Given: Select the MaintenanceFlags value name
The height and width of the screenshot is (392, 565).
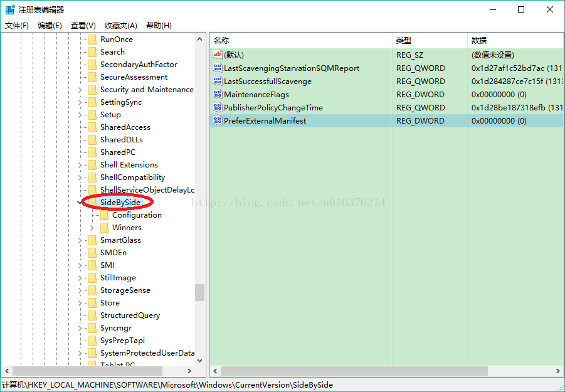Looking at the screenshot, I should point(256,95).
